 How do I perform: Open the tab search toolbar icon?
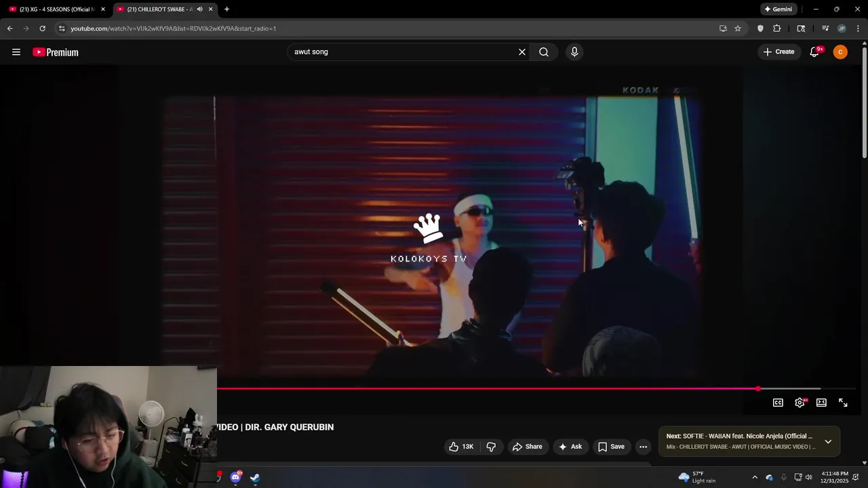click(x=801, y=28)
